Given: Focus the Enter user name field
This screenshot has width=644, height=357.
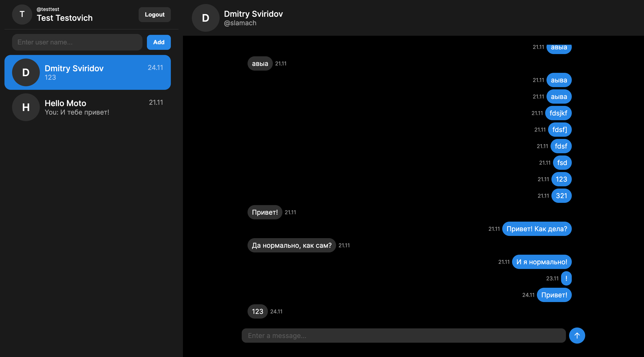Looking at the screenshot, I should [77, 42].
